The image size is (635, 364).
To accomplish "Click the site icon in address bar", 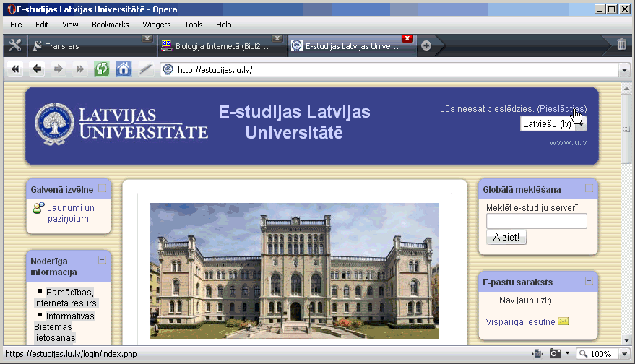I will pyautogui.click(x=168, y=69).
